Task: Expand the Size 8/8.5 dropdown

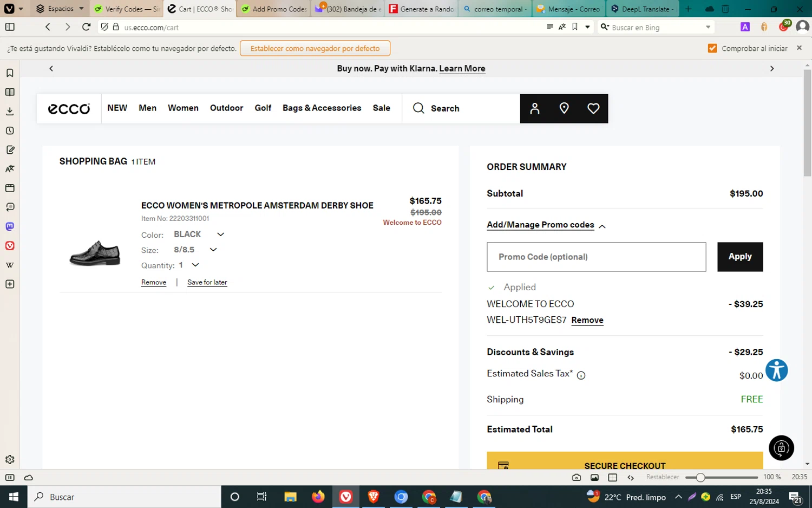Action: pyautogui.click(x=213, y=250)
